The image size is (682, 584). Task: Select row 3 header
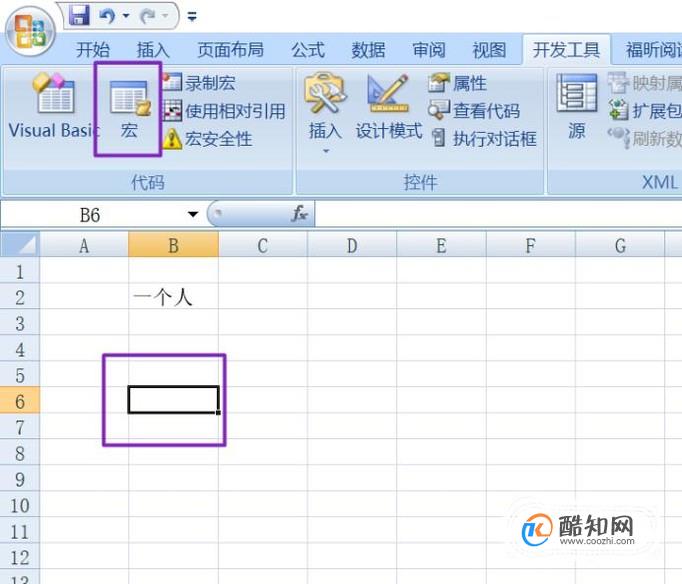20,324
